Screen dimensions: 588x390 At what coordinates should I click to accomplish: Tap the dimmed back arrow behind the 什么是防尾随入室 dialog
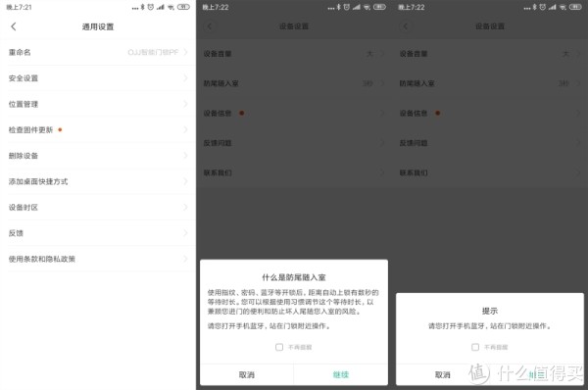pyautogui.click(x=210, y=26)
